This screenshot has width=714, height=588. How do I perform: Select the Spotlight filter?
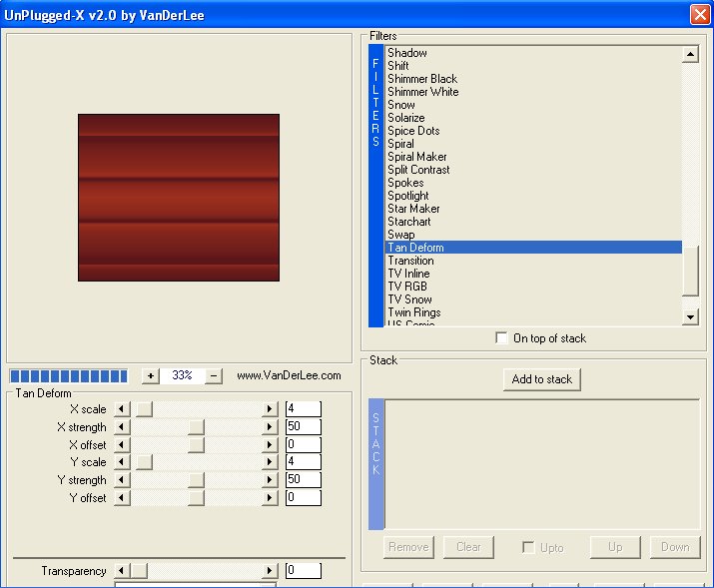(x=533, y=196)
